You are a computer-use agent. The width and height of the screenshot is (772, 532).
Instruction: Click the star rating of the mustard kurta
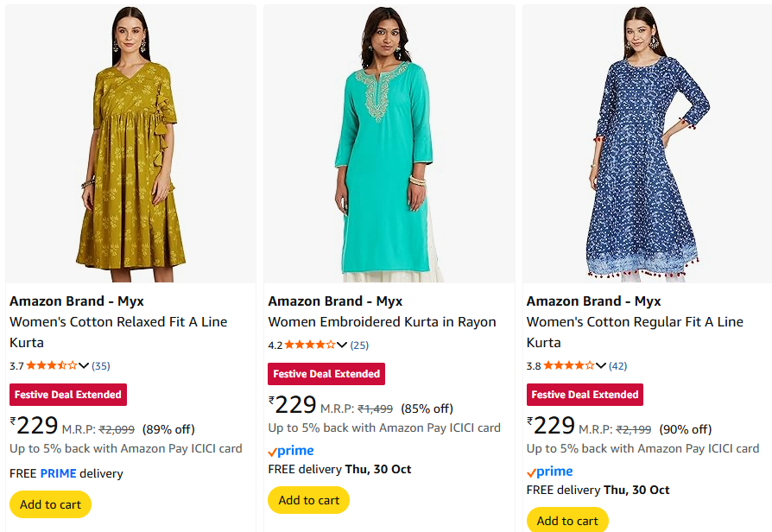[x=52, y=365]
